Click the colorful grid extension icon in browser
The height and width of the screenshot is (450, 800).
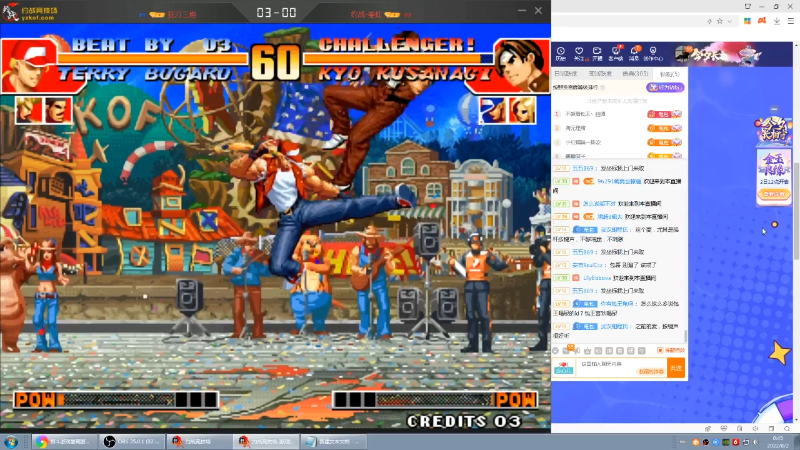point(747,21)
